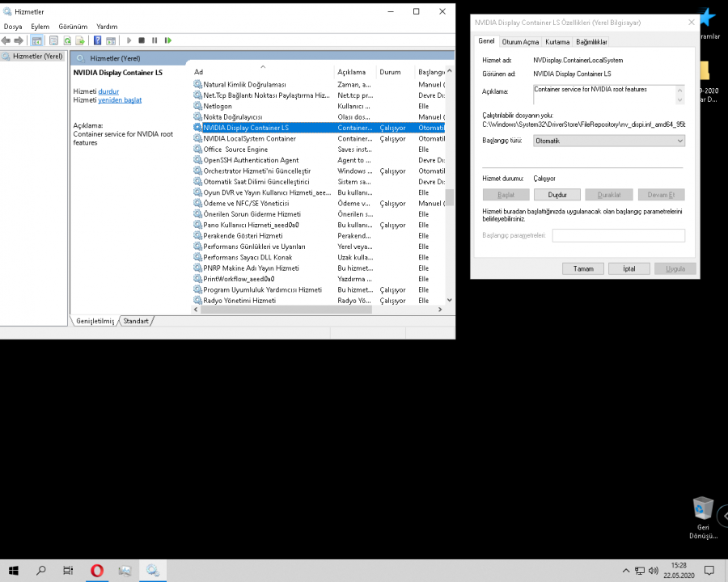728x582 pixels.
Task: Launch Opera browser from taskbar
Action: (x=96, y=571)
